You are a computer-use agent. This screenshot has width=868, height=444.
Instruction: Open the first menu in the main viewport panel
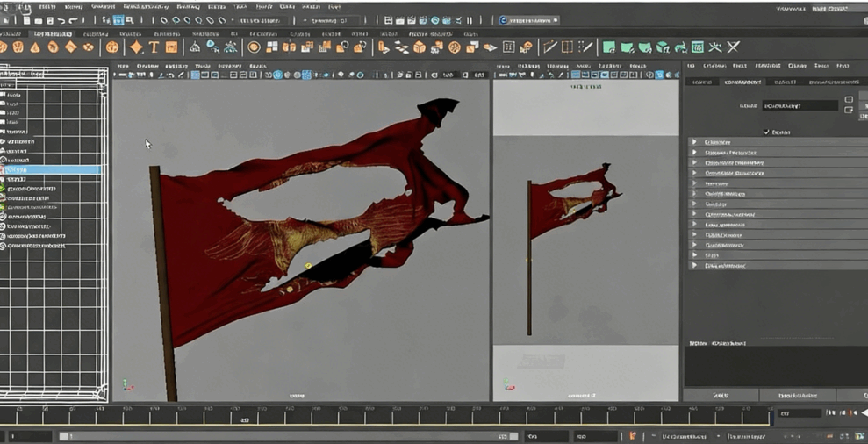click(x=123, y=66)
